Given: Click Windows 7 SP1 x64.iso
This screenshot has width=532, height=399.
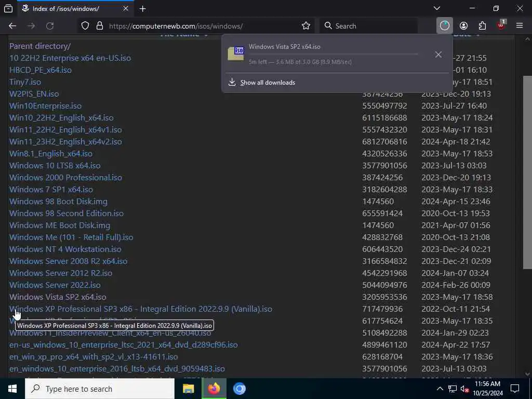Looking at the screenshot, I should [51, 189].
